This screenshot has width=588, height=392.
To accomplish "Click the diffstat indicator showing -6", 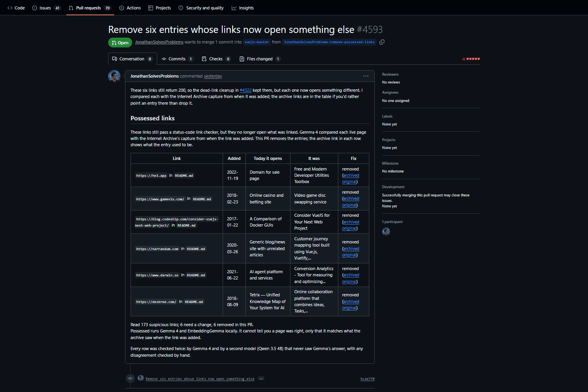I will pyautogui.click(x=471, y=59).
